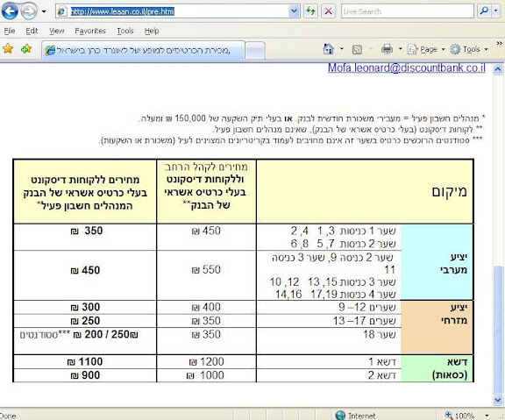
Task: Click the דשא 1 row label
Action: pos(382,362)
